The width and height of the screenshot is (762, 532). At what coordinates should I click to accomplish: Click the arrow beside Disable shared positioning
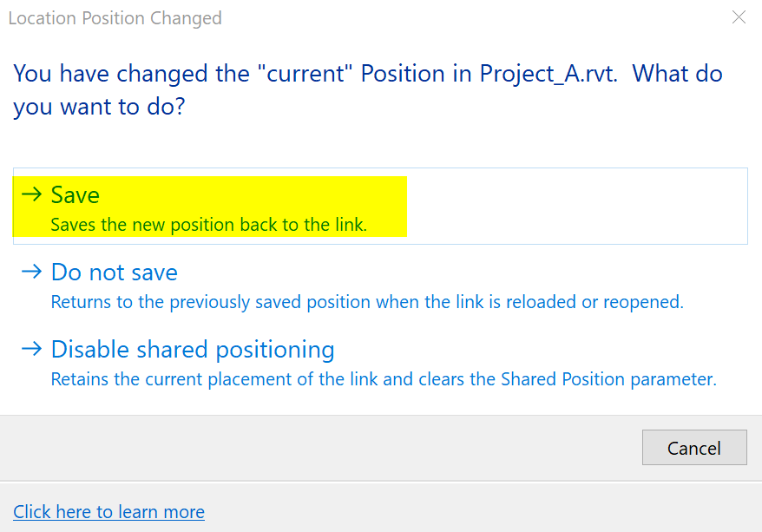click(31, 349)
